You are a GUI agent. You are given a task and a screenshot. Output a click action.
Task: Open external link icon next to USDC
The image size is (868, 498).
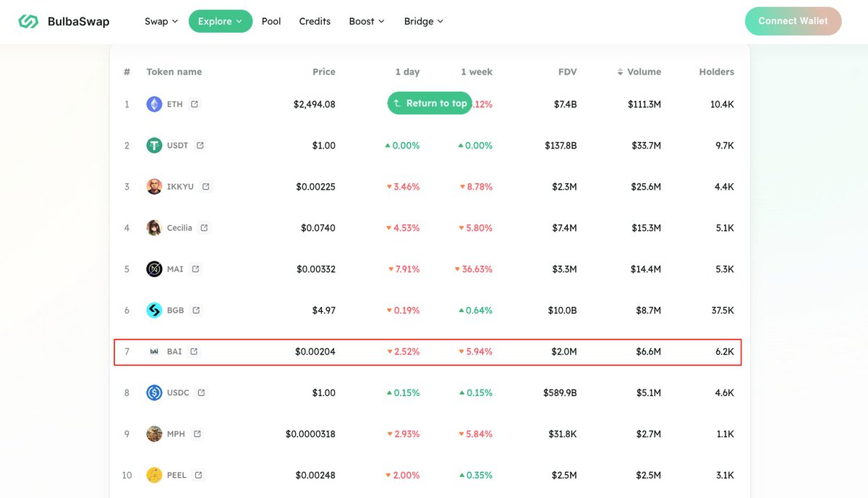201,393
